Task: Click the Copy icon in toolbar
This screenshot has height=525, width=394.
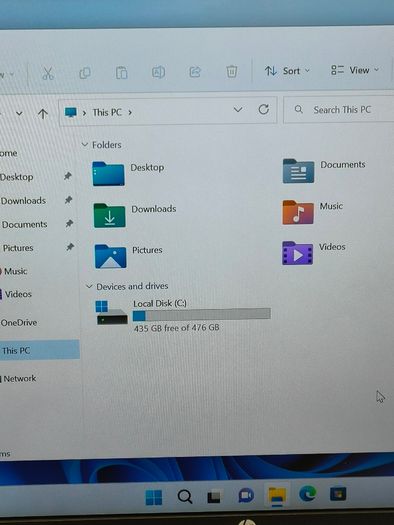Action: (85, 73)
